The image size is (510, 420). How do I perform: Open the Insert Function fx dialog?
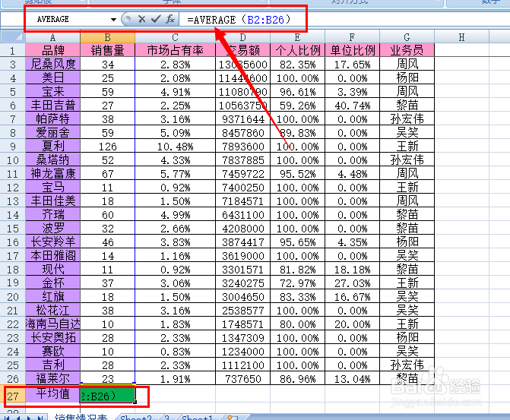[x=170, y=19]
